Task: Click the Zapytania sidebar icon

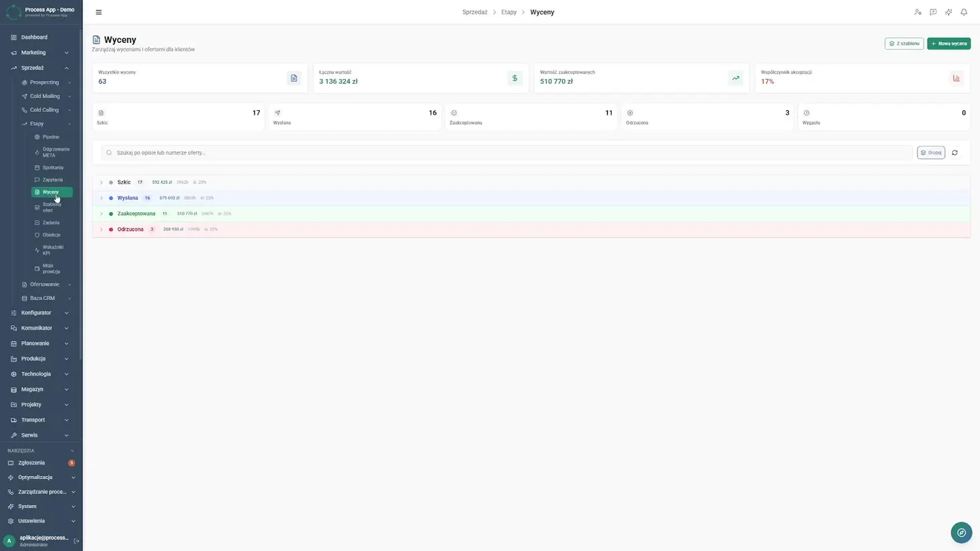Action: (37, 180)
